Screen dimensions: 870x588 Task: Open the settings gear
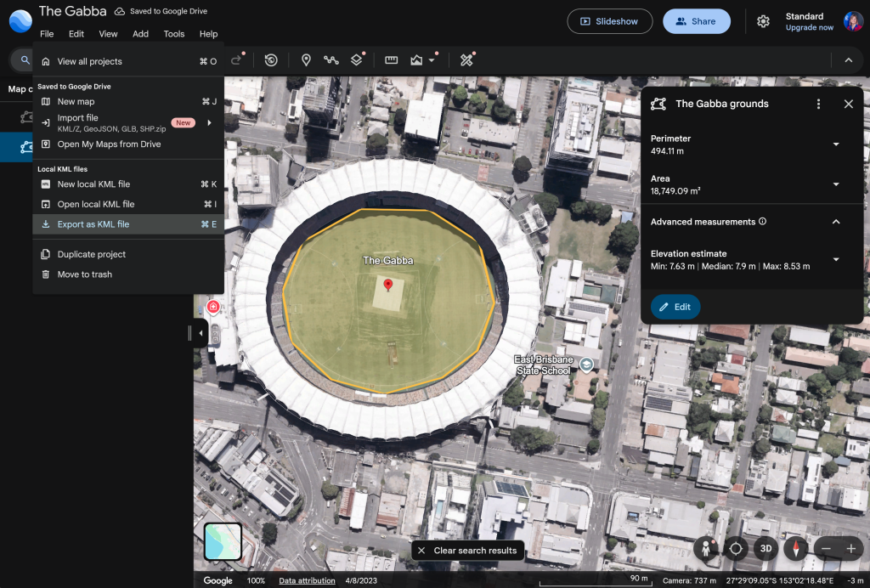tap(763, 21)
